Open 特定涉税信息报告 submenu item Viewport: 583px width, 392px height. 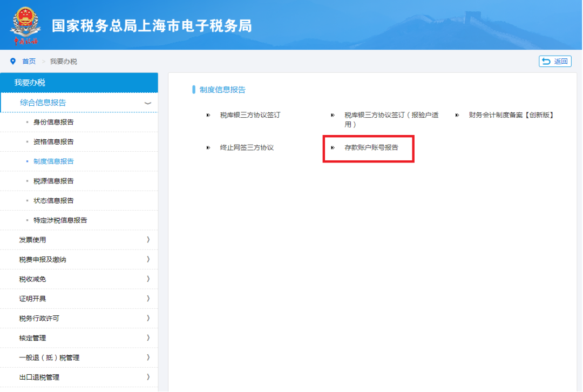tap(60, 220)
